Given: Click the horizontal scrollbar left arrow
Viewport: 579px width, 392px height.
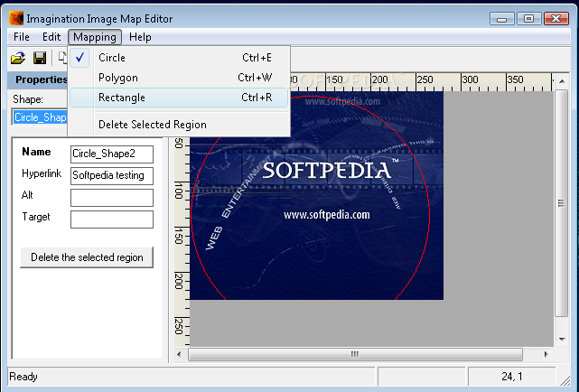Looking at the screenshot, I should (x=179, y=354).
